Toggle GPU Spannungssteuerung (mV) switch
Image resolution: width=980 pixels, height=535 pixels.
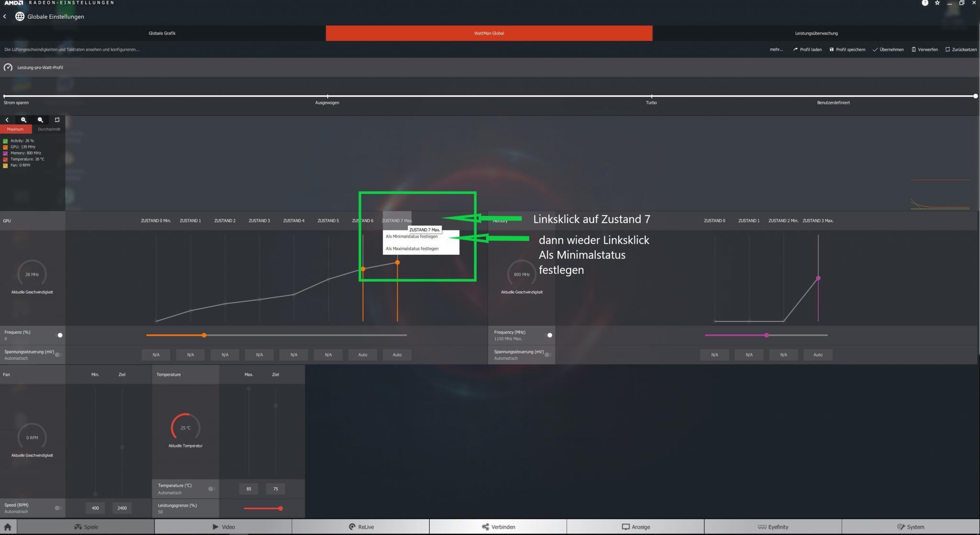[x=58, y=355]
